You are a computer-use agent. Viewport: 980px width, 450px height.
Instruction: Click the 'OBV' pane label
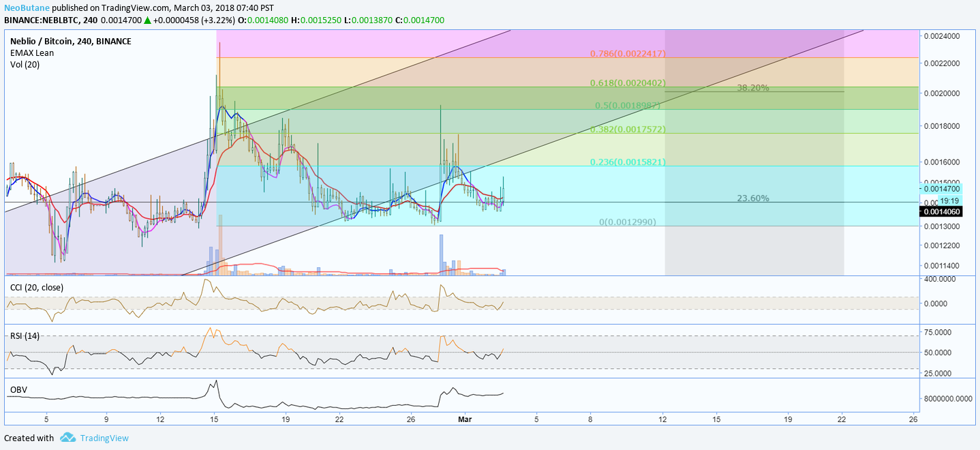point(18,389)
